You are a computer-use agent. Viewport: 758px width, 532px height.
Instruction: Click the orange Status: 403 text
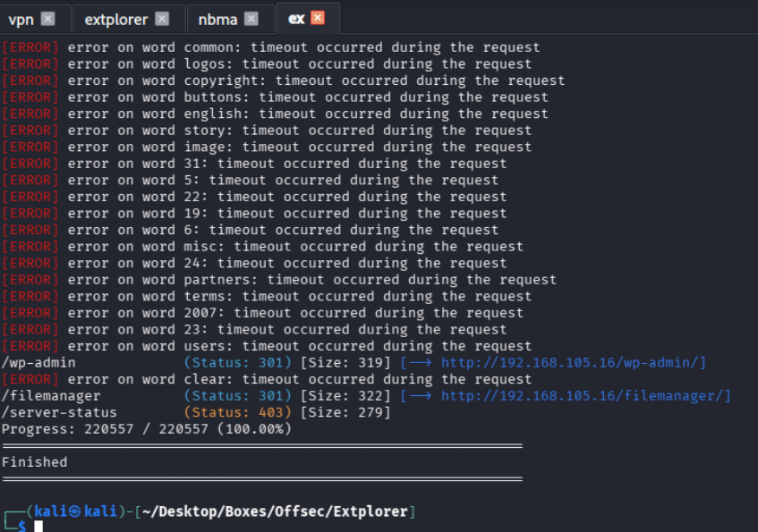click(237, 412)
